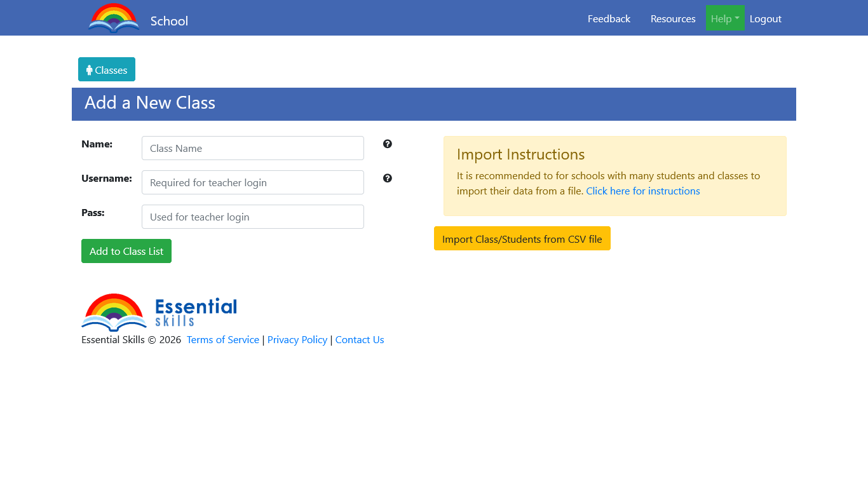The height and width of the screenshot is (488, 868).
Task: Open the Terms of Service link
Action: tap(223, 340)
